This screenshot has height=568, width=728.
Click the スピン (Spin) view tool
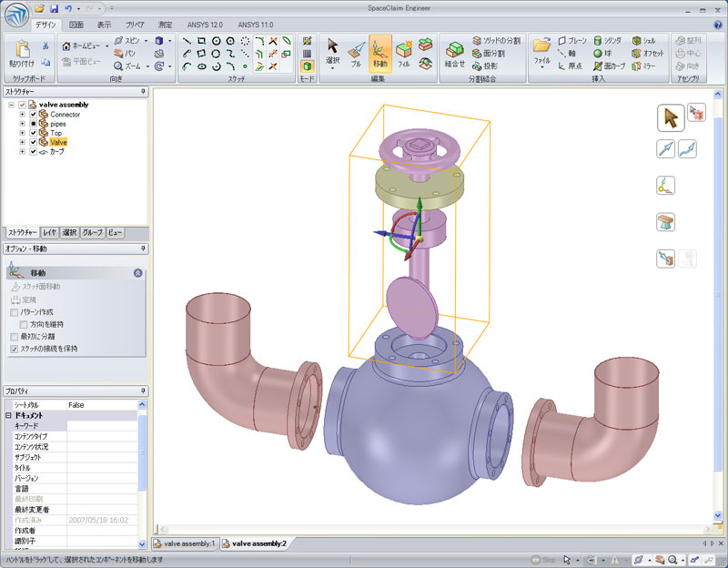[x=126, y=41]
